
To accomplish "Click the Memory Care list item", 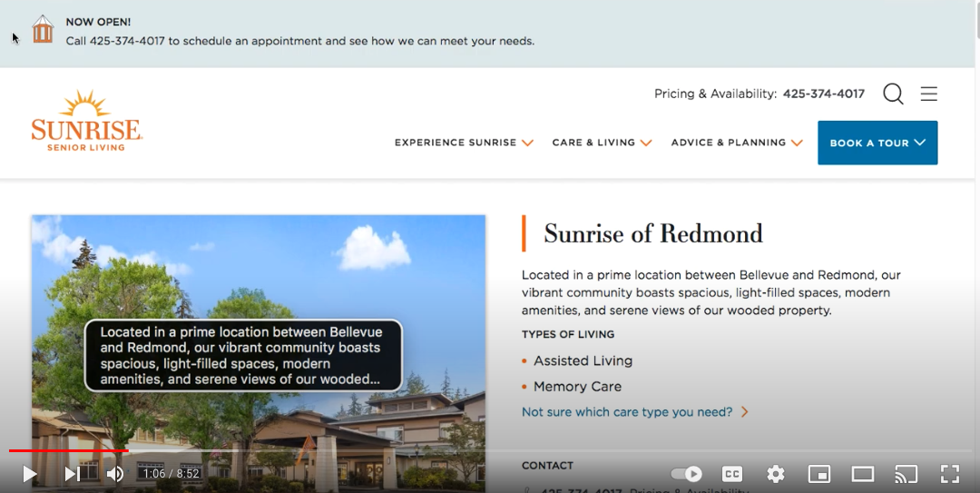I will click(577, 387).
